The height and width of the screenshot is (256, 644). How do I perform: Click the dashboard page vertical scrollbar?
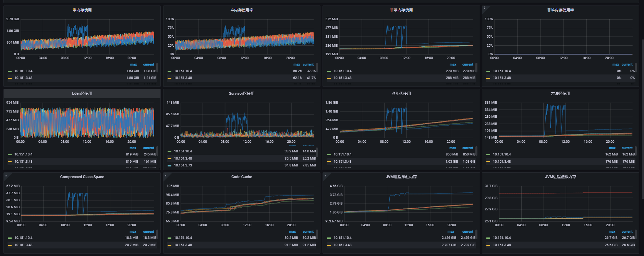coord(643,118)
